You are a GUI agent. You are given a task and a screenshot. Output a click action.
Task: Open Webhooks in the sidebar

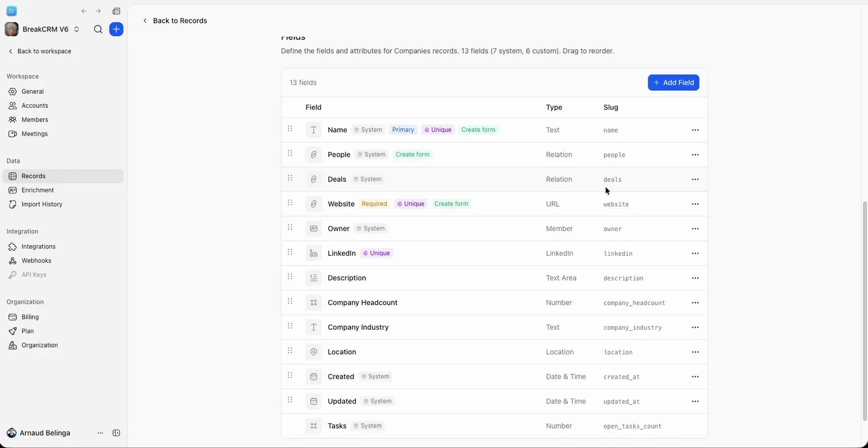pyautogui.click(x=63, y=261)
